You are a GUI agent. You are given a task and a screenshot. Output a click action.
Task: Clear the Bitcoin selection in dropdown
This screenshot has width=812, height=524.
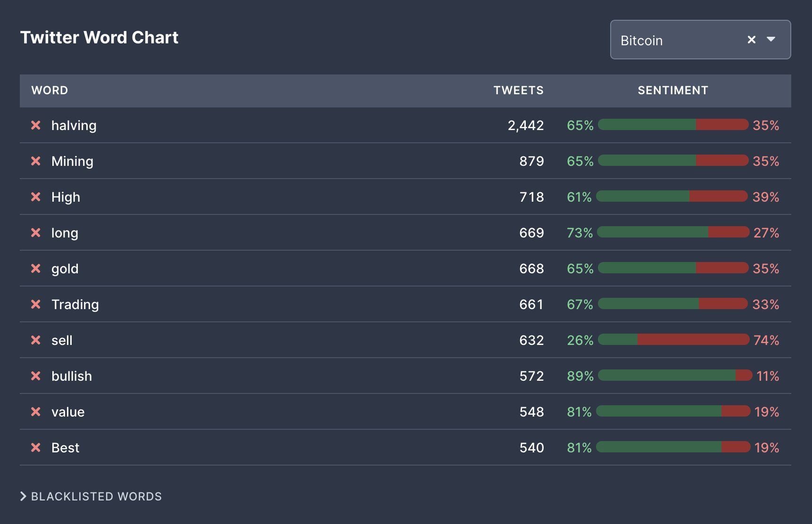(752, 40)
